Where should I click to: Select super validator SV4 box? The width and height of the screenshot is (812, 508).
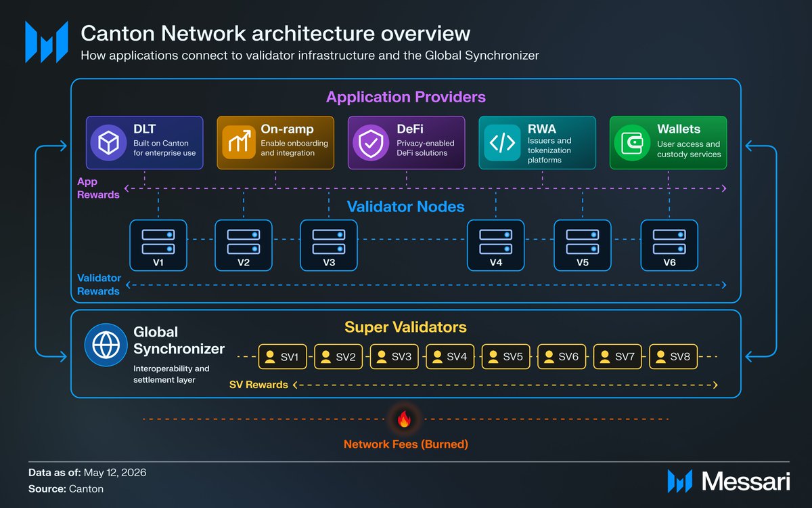(450, 357)
